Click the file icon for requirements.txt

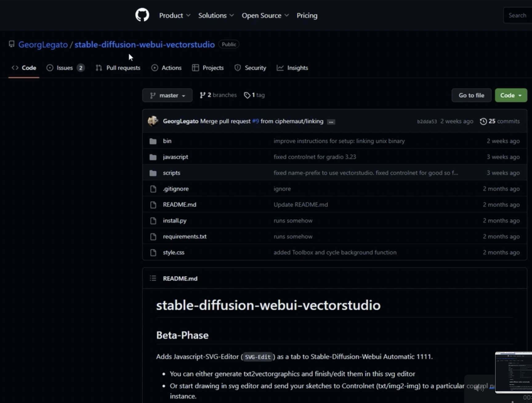pyautogui.click(x=153, y=237)
